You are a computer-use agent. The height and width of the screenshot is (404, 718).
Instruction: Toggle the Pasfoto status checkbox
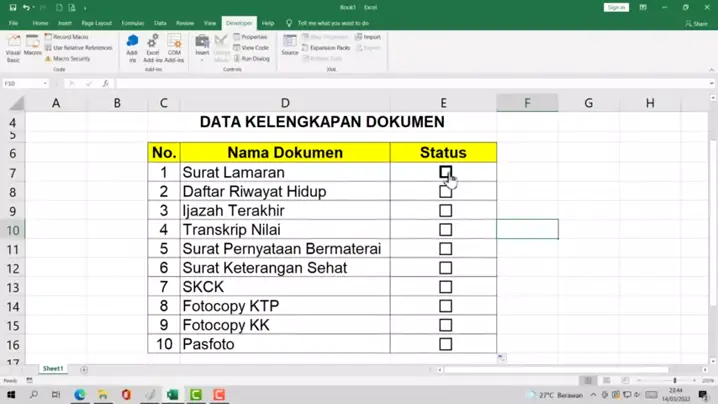pyautogui.click(x=445, y=344)
